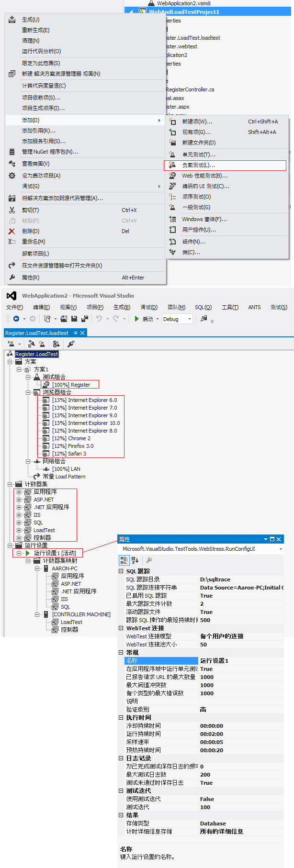Click the SQL 跟踪目录 value D:\sqltrace
Screen dimensions: 294x868
tap(241, 579)
